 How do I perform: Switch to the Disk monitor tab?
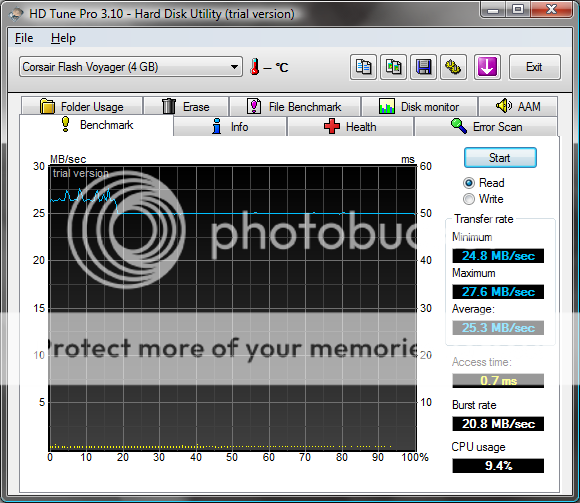coord(419,107)
